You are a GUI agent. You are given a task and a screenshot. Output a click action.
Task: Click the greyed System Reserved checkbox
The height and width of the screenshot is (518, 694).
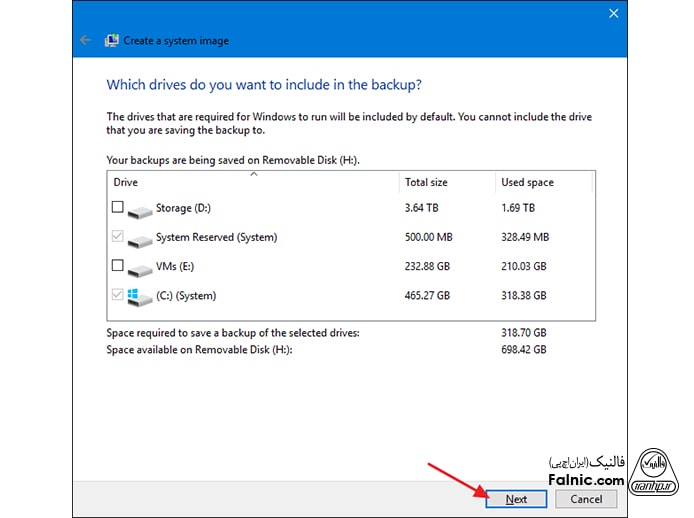click(x=118, y=237)
